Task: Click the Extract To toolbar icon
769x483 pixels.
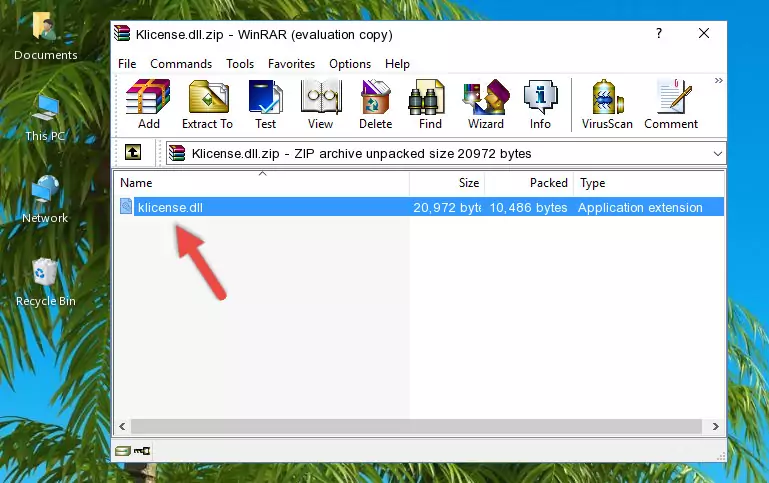Action: tap(207, 104)
